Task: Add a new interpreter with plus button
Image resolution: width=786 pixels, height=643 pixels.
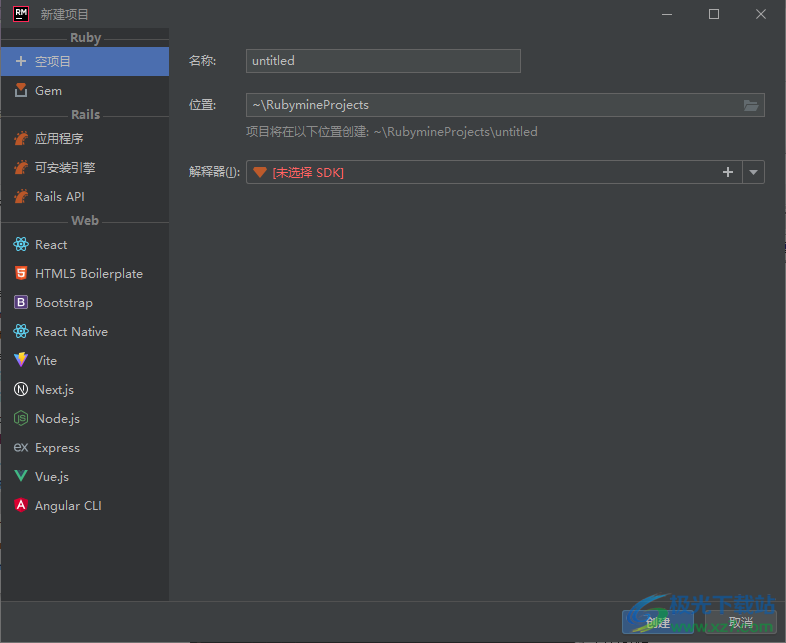Action: click(728, 172)
